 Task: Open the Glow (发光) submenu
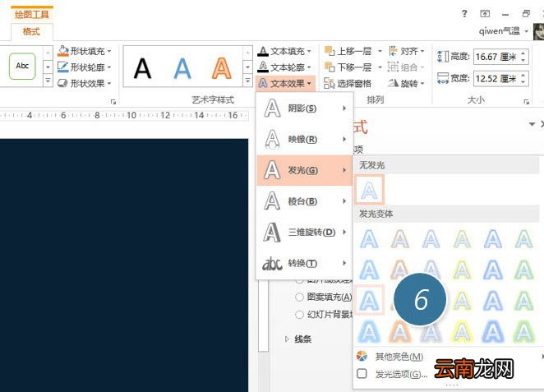(x=304, y=170)
